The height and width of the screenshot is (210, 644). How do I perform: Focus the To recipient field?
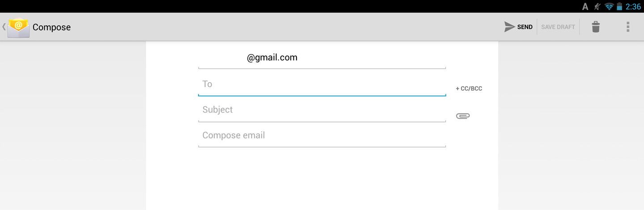(x=322, y=84)
